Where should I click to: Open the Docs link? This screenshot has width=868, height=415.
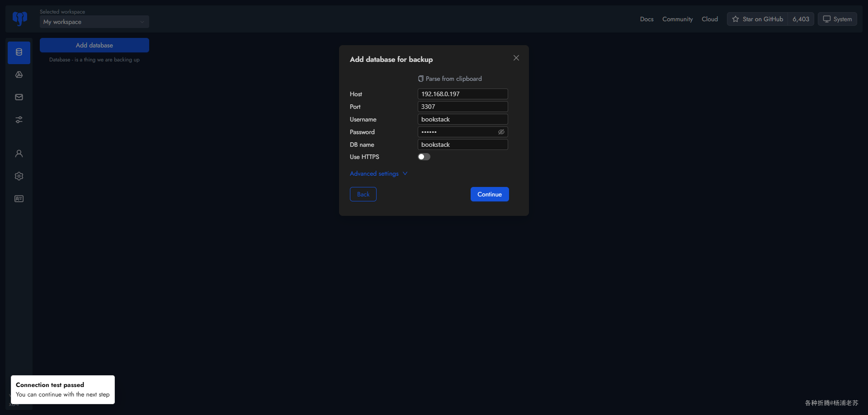click(647, 19)
